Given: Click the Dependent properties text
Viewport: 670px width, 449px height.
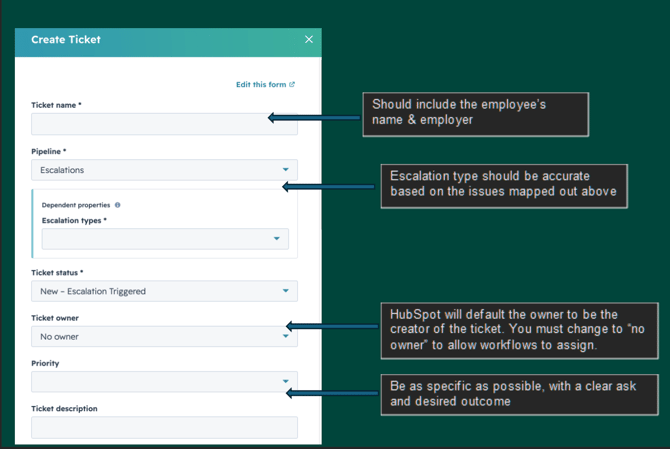Looking at the screenshot, I should click(76, 205).
